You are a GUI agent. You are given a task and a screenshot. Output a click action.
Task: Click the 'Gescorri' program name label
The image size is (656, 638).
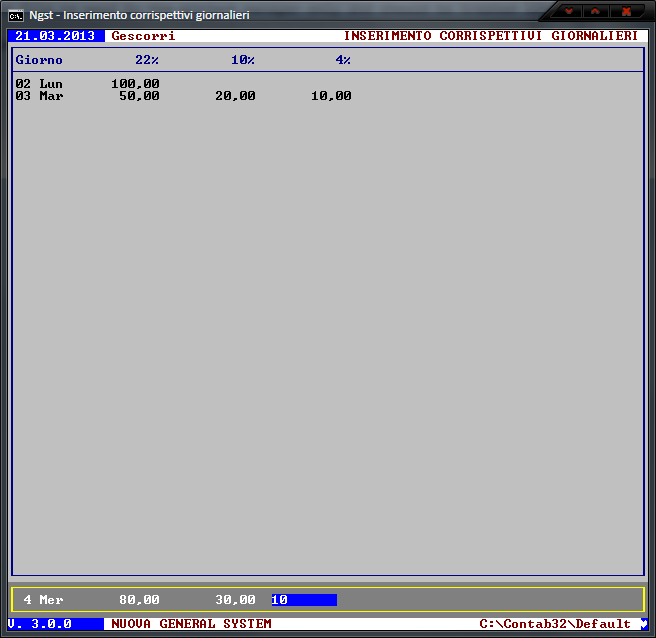(x=143, y=36)
